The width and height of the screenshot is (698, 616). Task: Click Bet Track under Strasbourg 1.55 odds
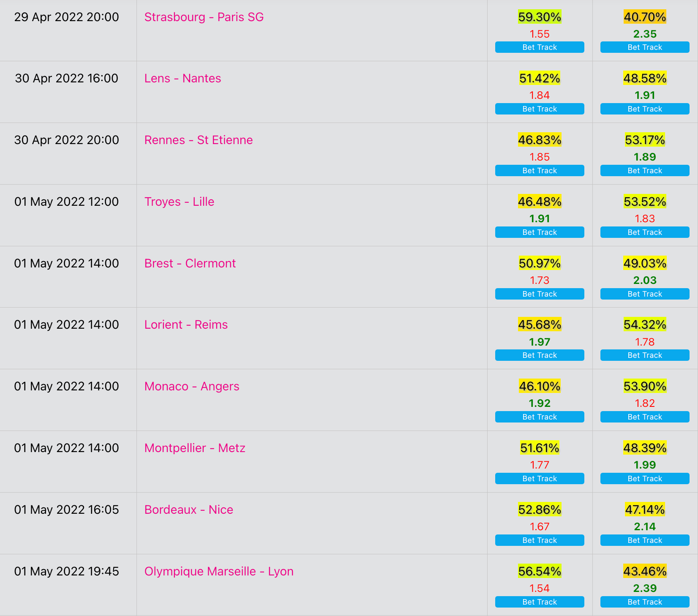[540, 47]
